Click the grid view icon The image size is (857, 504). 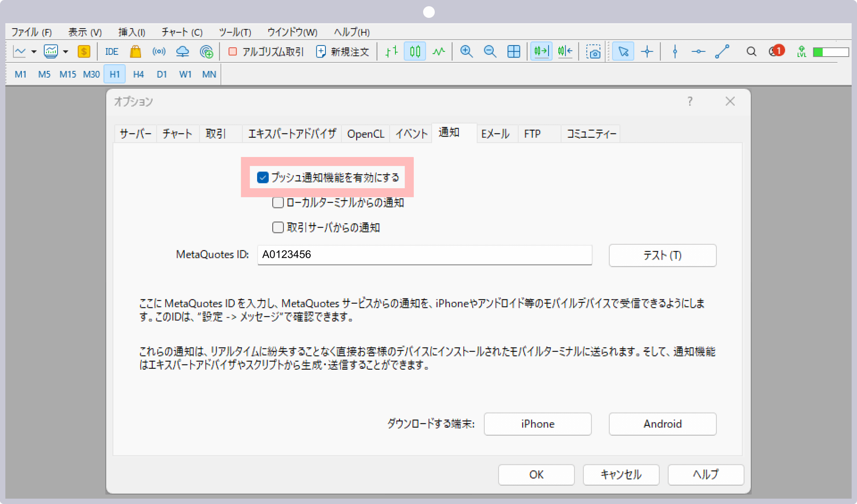pyautogui.click(x=514, y=52)
